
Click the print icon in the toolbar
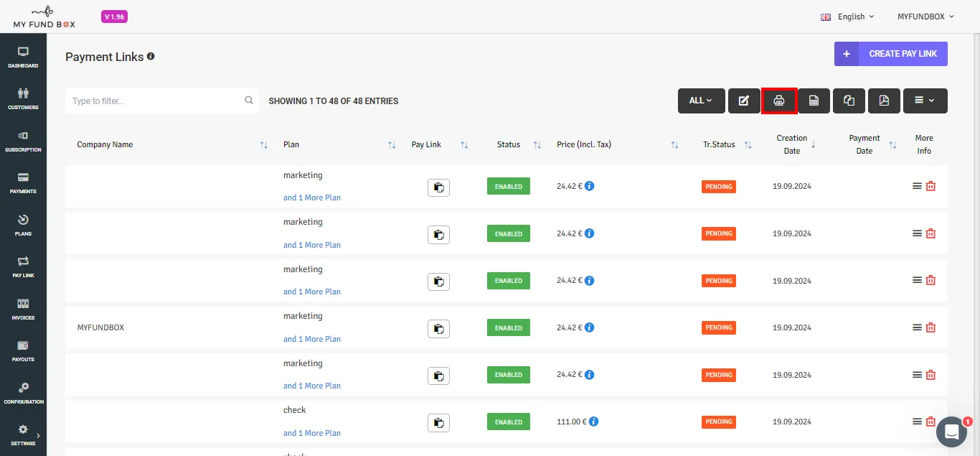(779, 101)
